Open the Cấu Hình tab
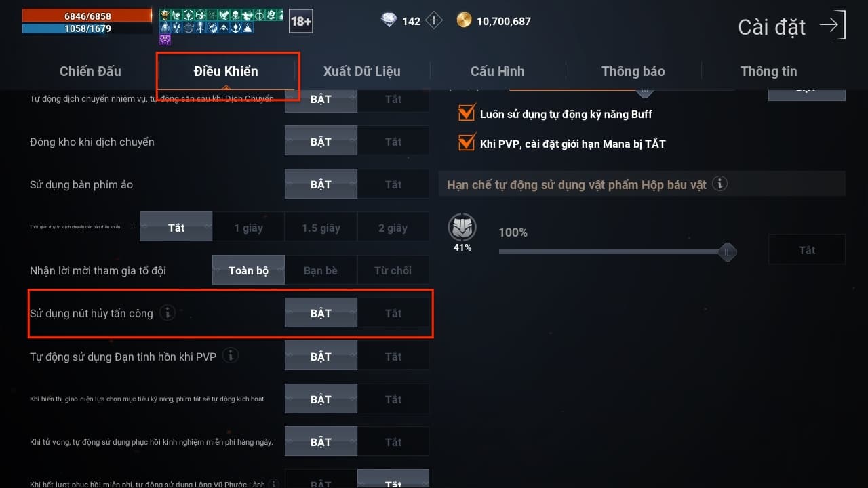The width and height of the screenshot is (868, 488). [x=498, y=71]
